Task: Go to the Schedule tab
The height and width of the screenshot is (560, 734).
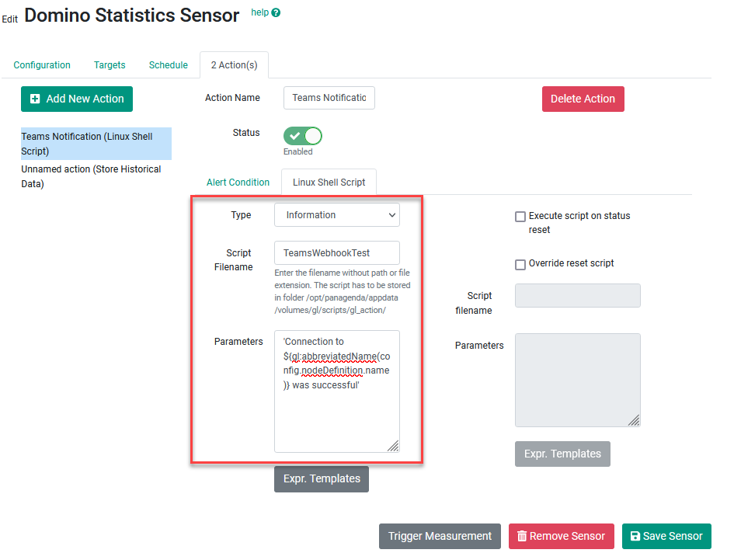Action: coord(169,65)
